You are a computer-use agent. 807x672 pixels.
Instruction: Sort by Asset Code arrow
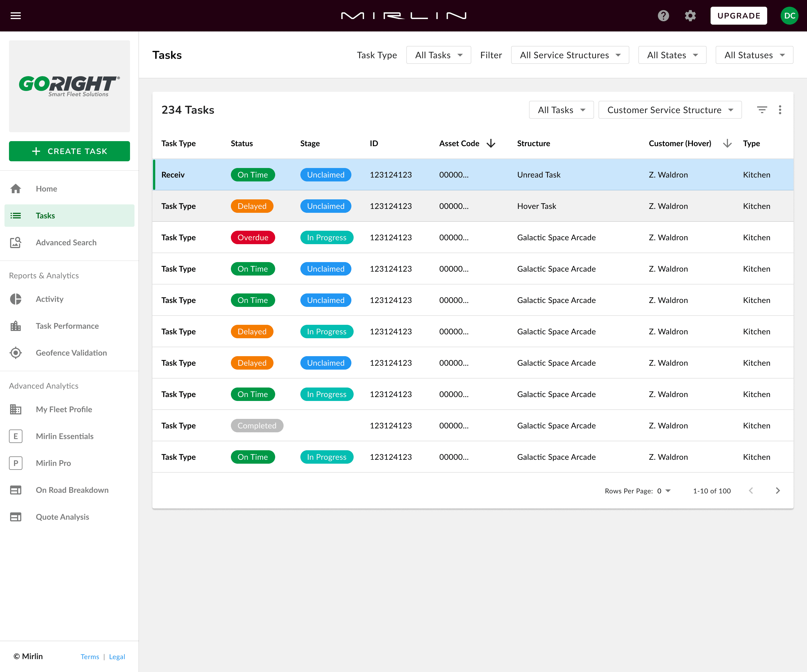491,143
